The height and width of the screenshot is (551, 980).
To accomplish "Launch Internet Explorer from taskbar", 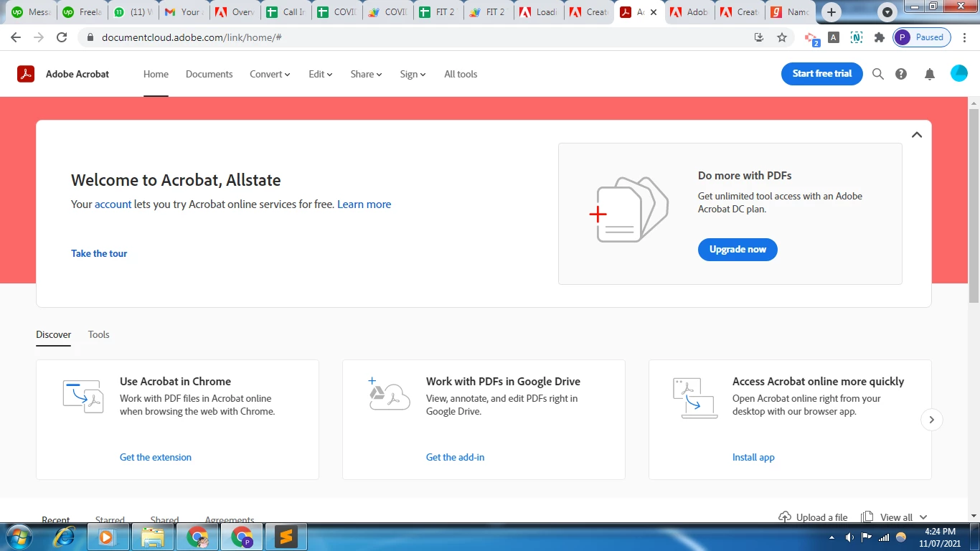I will (x=65, y=537).
